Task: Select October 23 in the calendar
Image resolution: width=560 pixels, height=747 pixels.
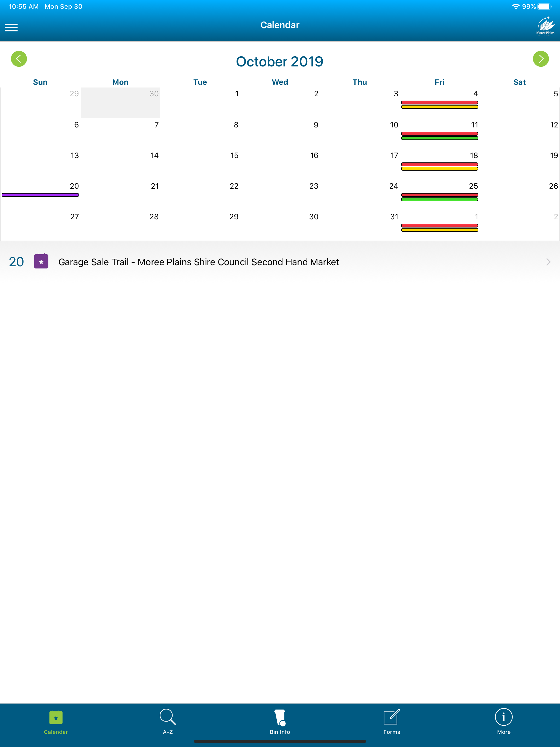Action: point(280,195)
